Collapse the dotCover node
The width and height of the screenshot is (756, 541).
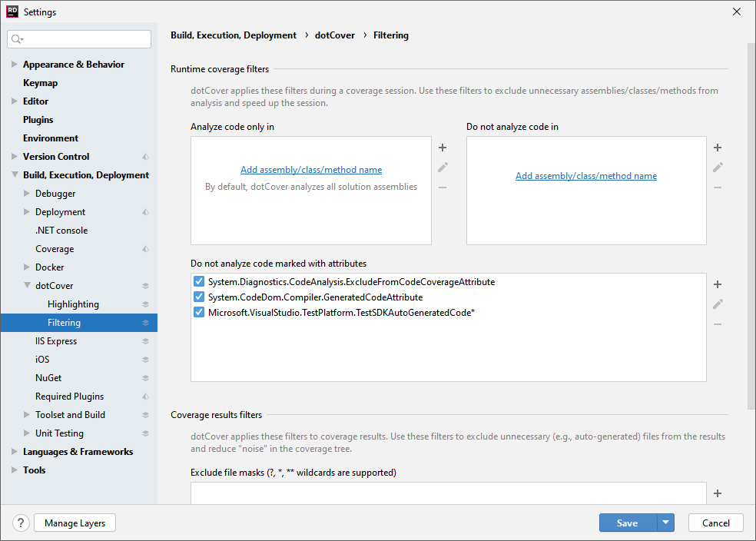tap(27, 285)
